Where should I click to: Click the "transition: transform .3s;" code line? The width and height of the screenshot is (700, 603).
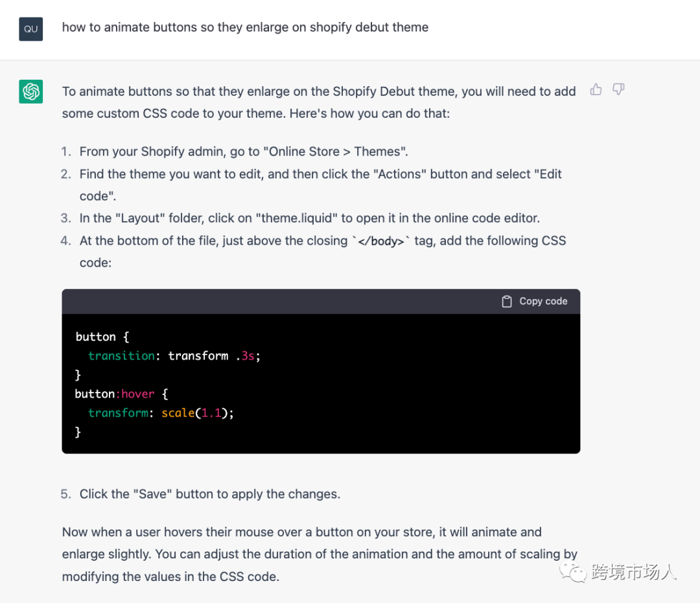point(174,356)
